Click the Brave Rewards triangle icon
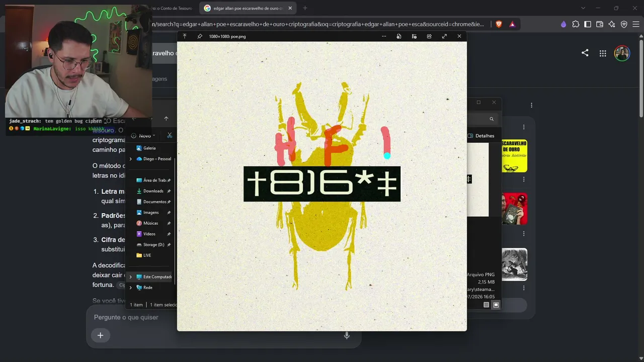Screen dimensions: 644x362 (x=512, y=24)
